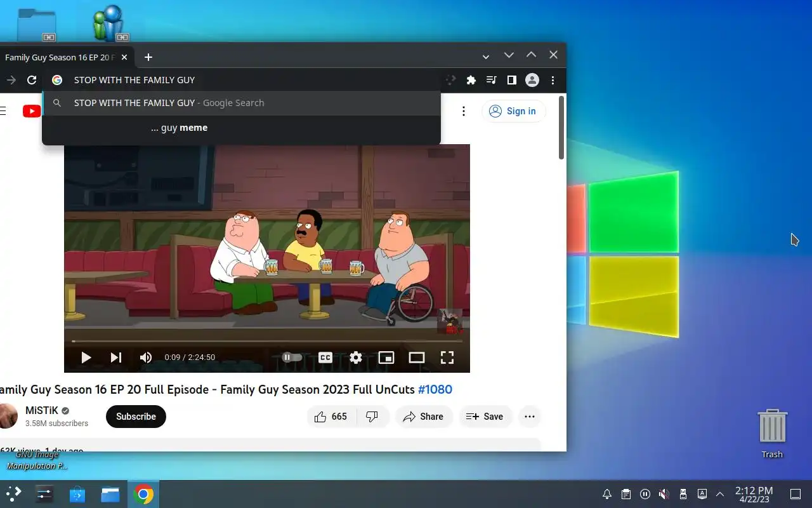The width and height of the screenshot is (812, 508).
Task: Open the clipboard tray icon
Action: 626,494
